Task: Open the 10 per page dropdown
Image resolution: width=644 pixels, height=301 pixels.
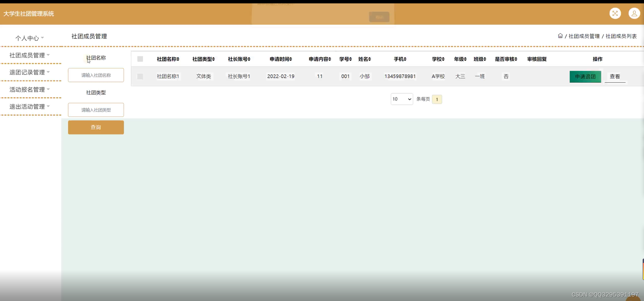Action: (402, 99)
